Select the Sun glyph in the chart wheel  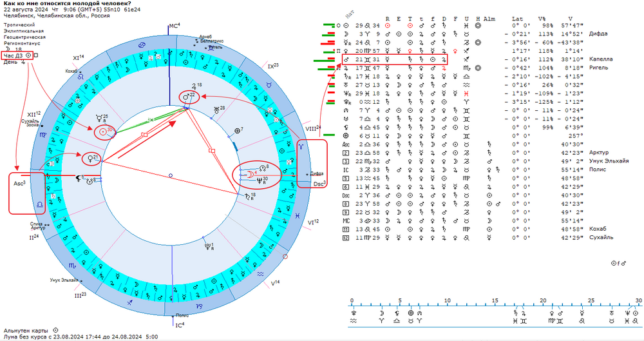pos(102,132)
